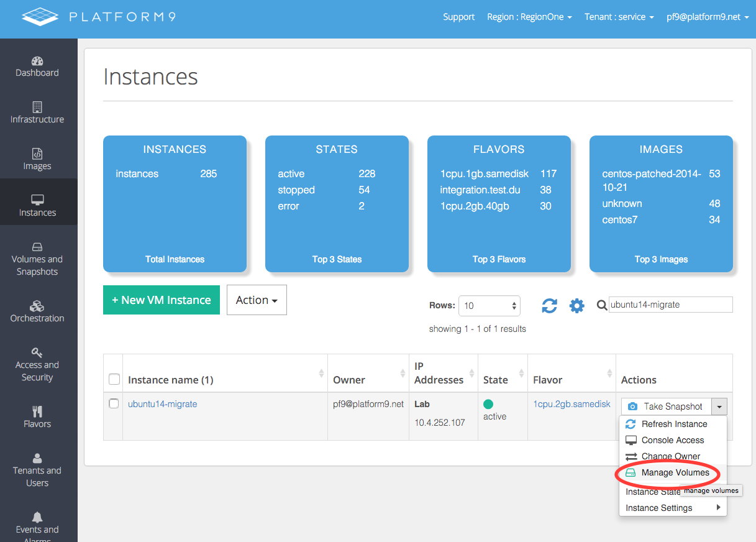Expand the Action dropdown button
Screen dimensions: 756x542
tap(257, 300)
